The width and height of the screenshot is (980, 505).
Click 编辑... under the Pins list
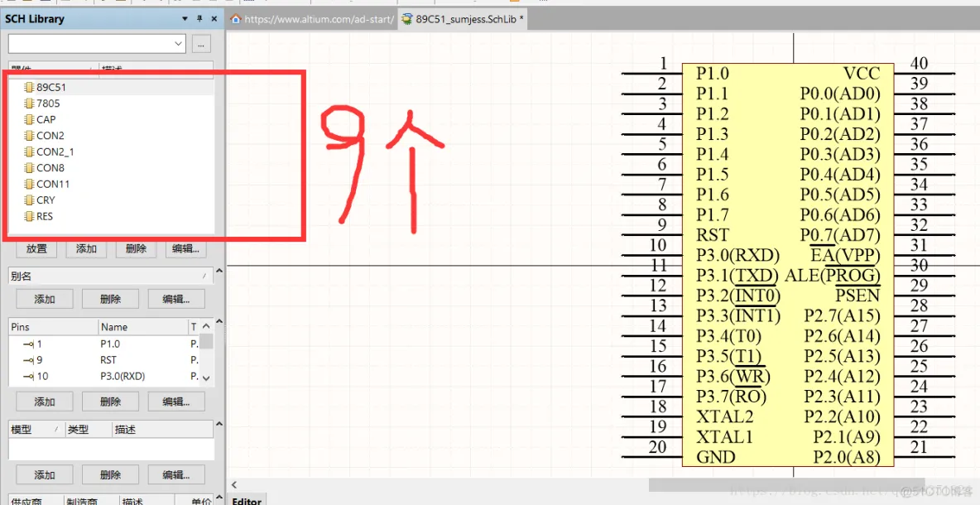176,402
